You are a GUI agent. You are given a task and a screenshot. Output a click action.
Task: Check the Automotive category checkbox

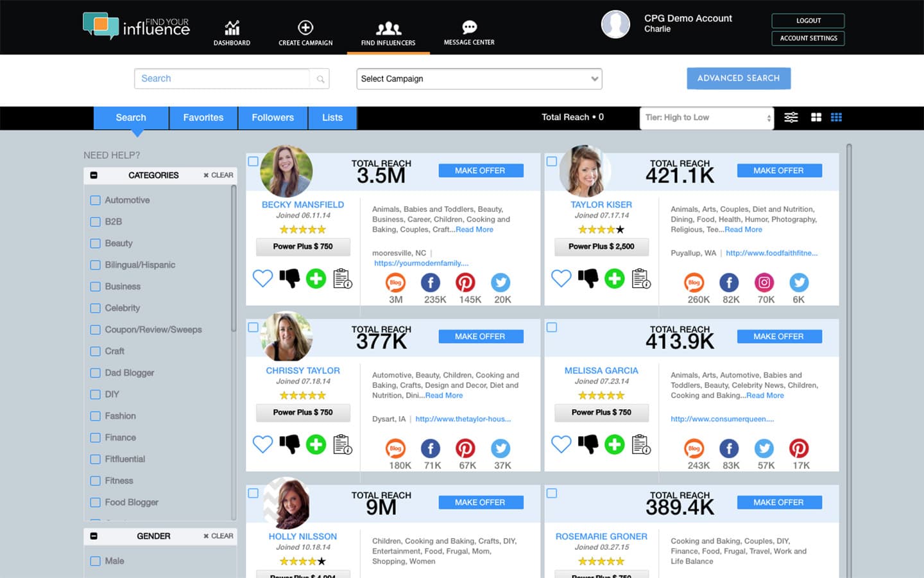pyautogui.click(x=95, y=200)
